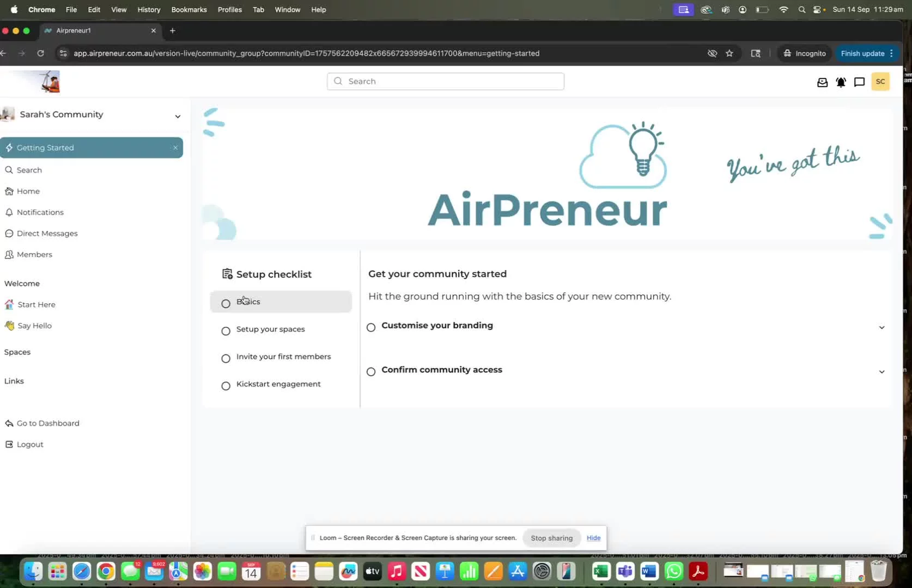This screenshot has width=912, height=588.
Task: Expand the Customise your branding chevron
Action: pyautogui.click(x=881, y=327)
